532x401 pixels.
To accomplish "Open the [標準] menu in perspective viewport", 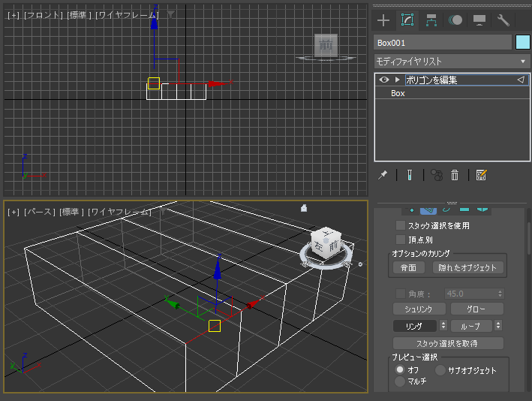I will click(71, 212).
